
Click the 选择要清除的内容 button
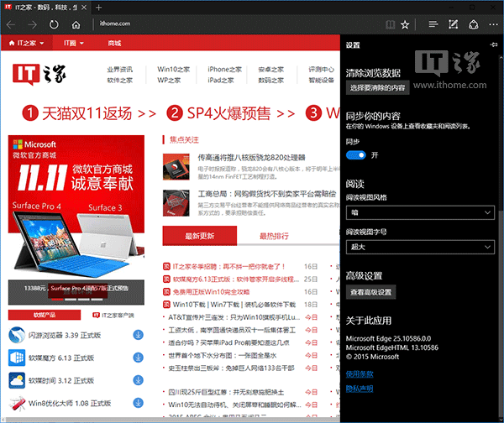pos(378,87)
